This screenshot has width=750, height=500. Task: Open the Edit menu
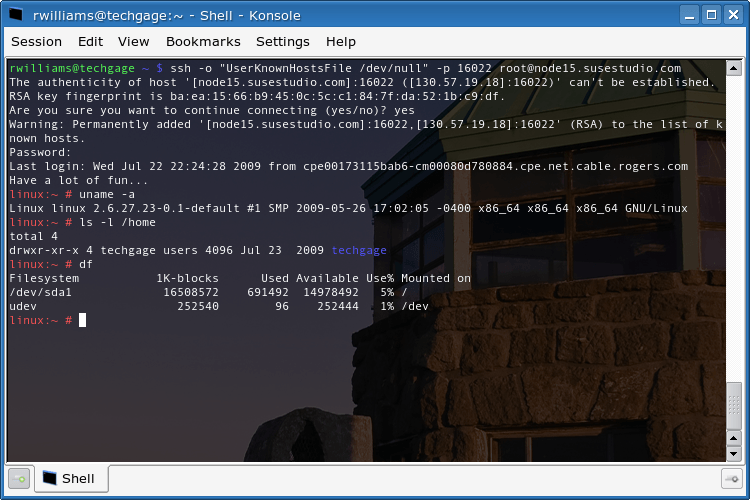tap(90, 42)
